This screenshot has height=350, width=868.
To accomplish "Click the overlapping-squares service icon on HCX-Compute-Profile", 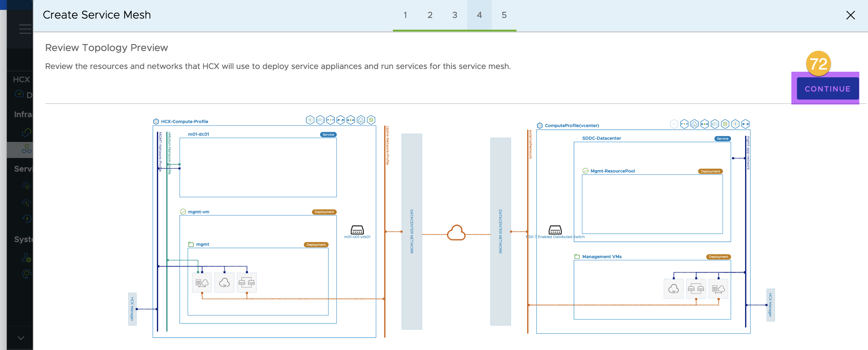I will (341, 120).
